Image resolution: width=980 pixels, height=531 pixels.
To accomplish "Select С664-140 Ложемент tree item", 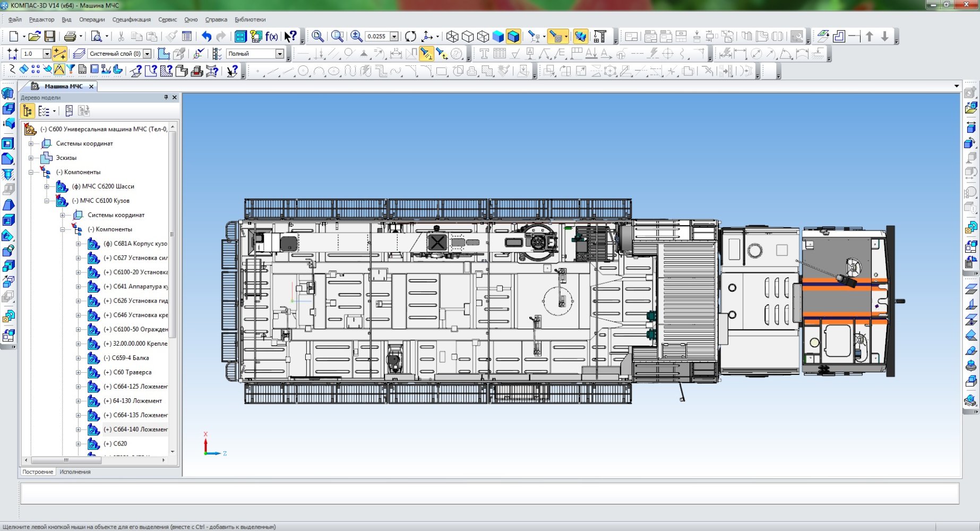I will pyautogui.click(x=135, y=429).
